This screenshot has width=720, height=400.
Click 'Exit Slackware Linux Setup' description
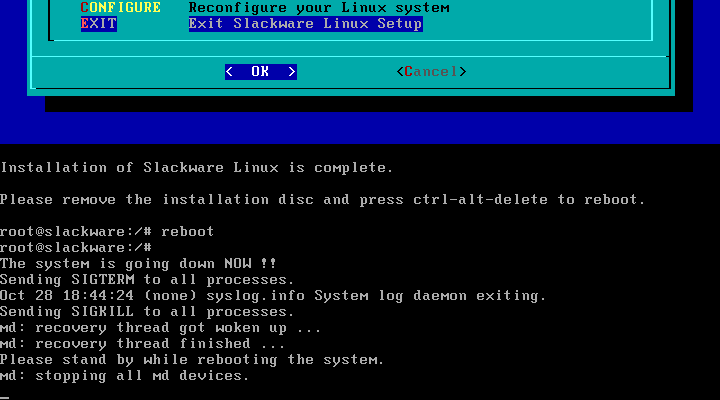(x=306, y=24)
